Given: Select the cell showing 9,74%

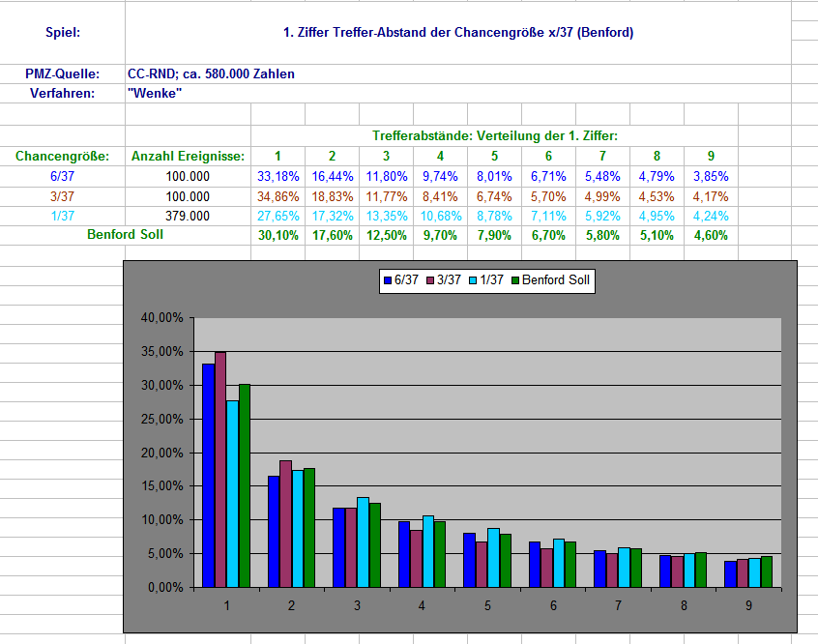Looking at the screenshot, I should [440, 176].
